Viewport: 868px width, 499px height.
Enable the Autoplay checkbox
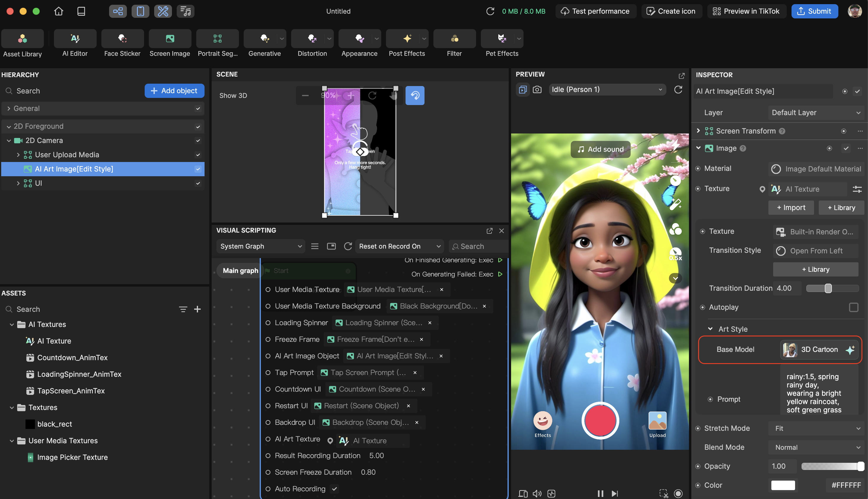(x=853, y=307)
